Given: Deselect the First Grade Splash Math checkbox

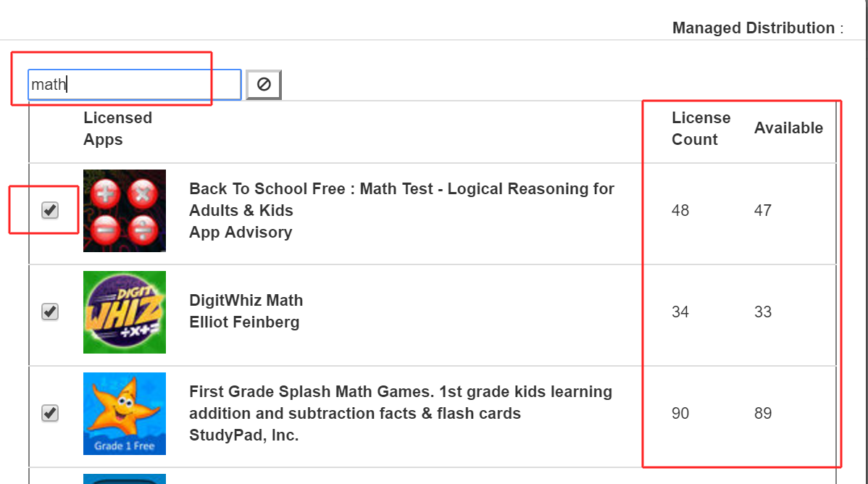Looking at the screenshot, I should coord(50,414).
